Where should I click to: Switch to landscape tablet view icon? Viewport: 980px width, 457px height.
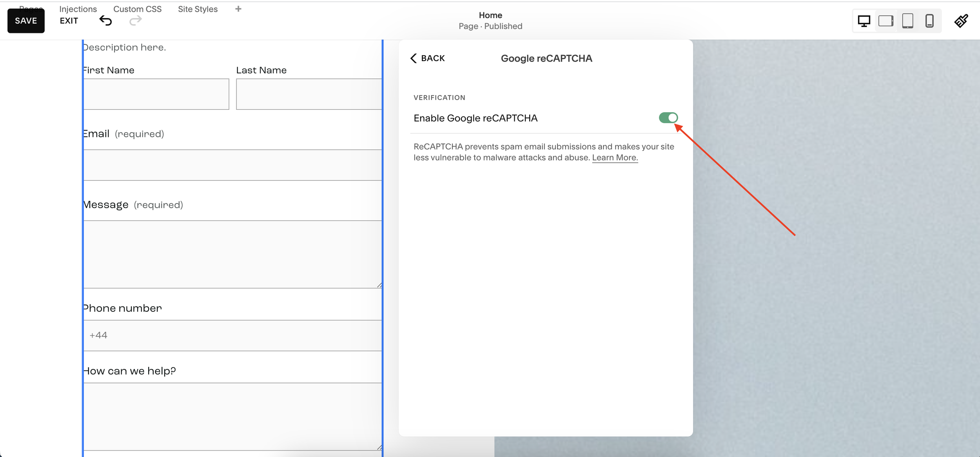tap(886, 21)
